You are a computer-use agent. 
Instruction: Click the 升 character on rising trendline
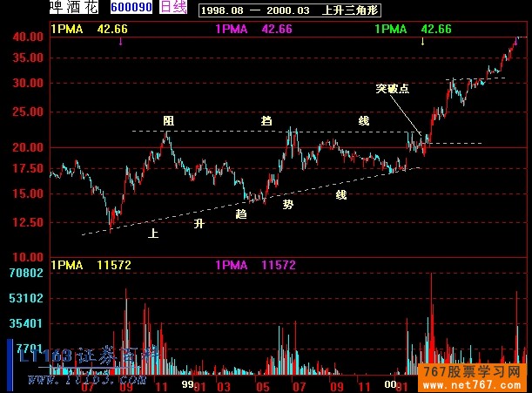click(199, 223)
